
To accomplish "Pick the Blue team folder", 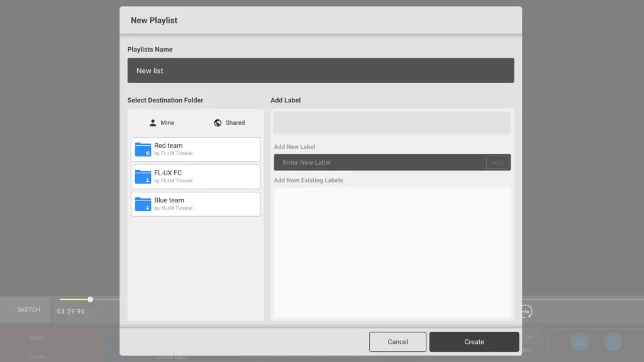I will (x=196, y=204).
